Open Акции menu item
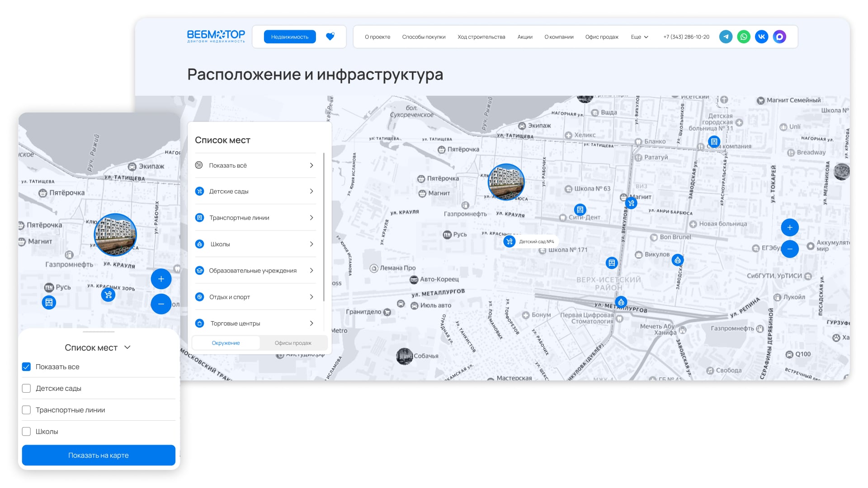Viewport: 868px width, 488px height. coord(525,37)
